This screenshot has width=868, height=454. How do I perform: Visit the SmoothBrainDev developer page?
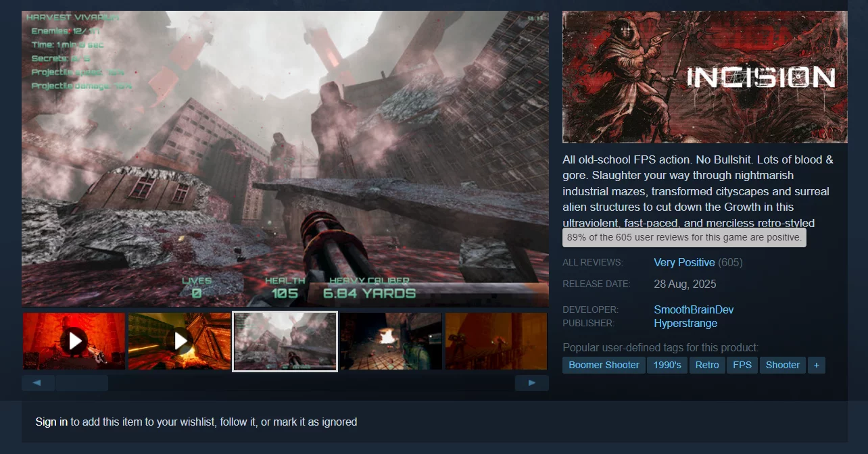[x=694, y=309]
